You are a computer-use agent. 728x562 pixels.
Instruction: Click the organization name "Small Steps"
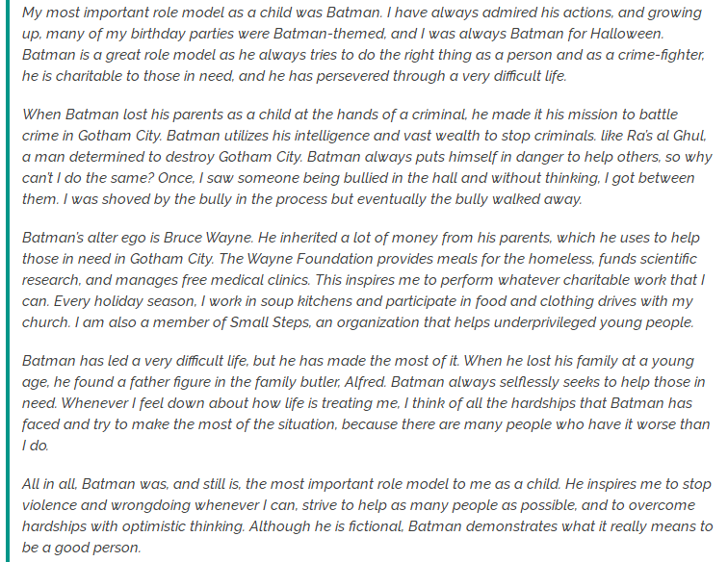tap(270, 323)
